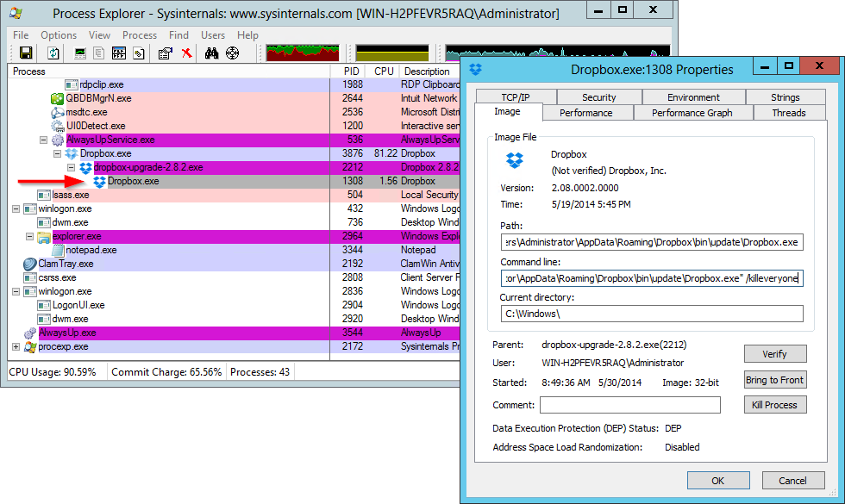This screenshot has height=504, width=845.
Task: Sort by the CPU column header
Action: click(x=384, y=71)
